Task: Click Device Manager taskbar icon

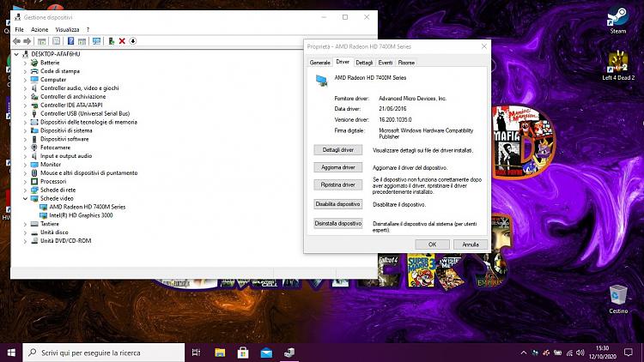Action: [289, 353]
